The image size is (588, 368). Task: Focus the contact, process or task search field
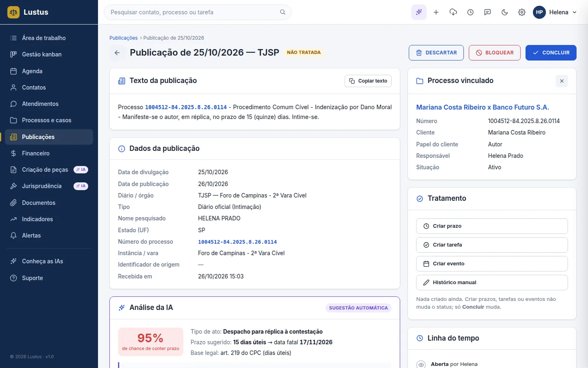(x=198, y=12)
